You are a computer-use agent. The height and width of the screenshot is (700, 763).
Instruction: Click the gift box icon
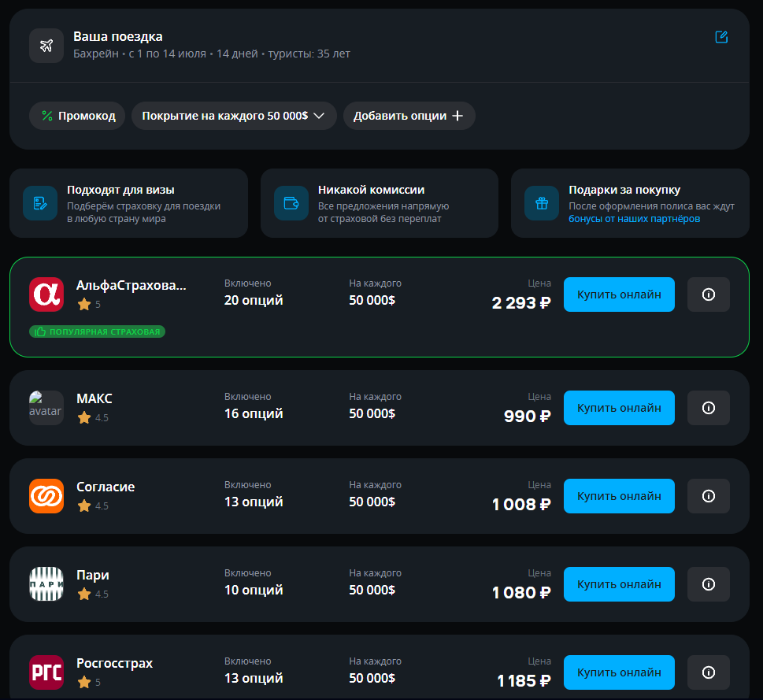click(x=542, y=203)
